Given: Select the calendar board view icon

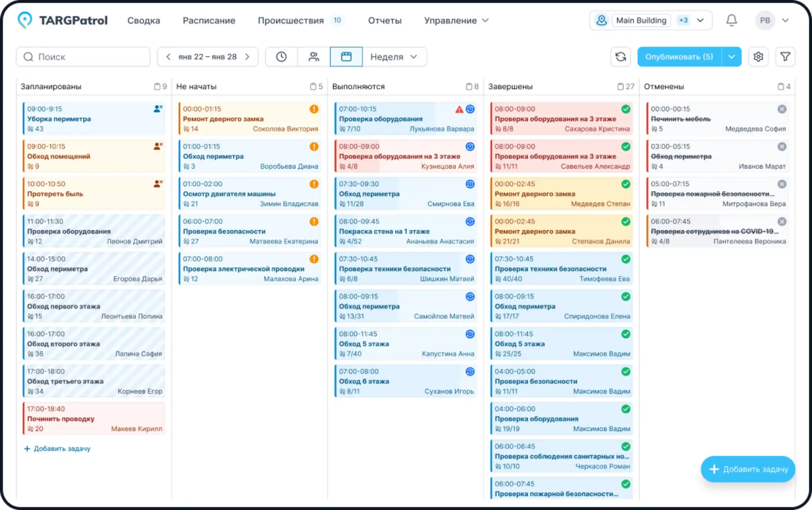Looking at the screenshot, I should point(346,57).
